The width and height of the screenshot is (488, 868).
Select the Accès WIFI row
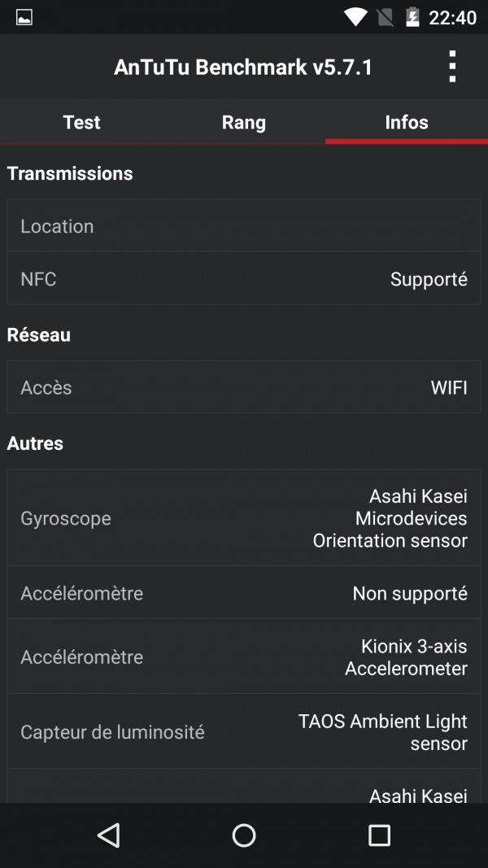pyautogui.click(x=244, y=387)
